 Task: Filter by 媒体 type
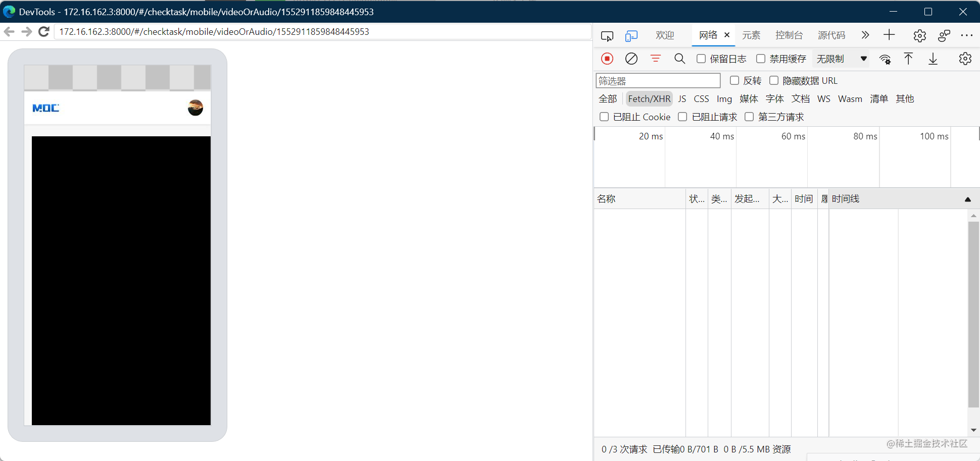point(749,99)
